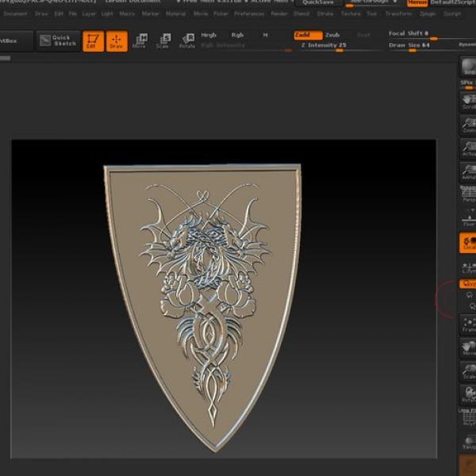This screenshot has height=476, width=476.
Task: Click the Zoom canvas icon
Action: (x=468, y=125)
